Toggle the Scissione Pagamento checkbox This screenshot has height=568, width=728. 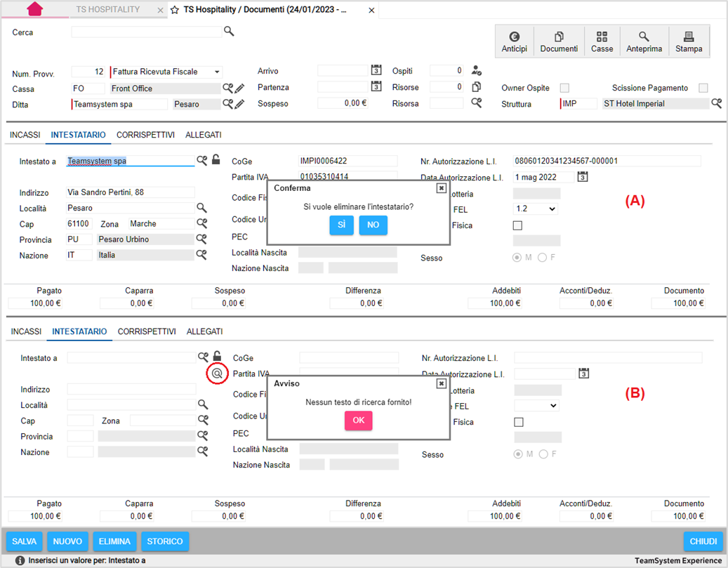click(x=703, y=88)
